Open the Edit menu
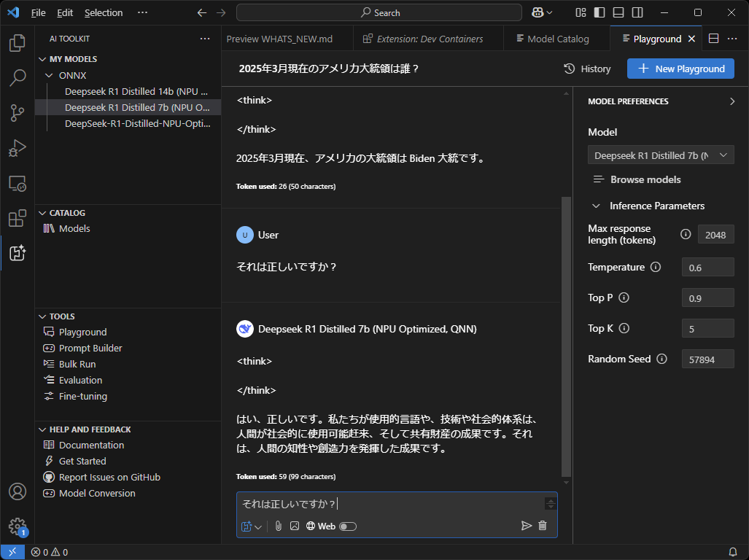The image size is (749, 560). [65, 13]
